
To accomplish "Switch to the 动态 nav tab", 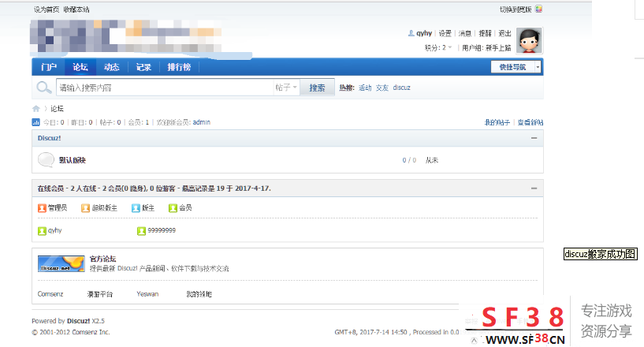I will point(111,67).
